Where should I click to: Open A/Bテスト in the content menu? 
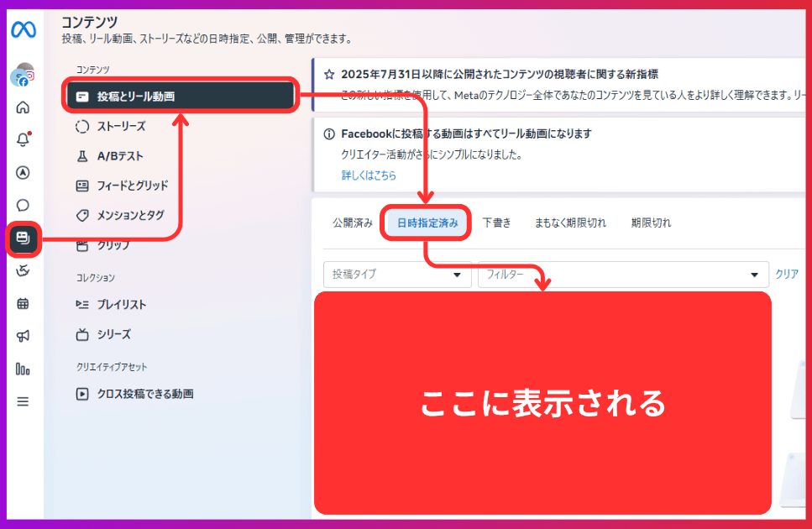point(119,156)
